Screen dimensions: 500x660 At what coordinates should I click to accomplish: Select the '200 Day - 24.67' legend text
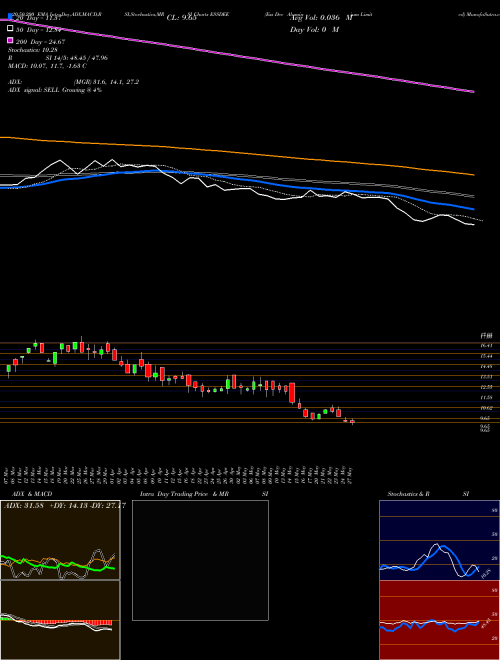pyautogui.click(x=40, y=41)
